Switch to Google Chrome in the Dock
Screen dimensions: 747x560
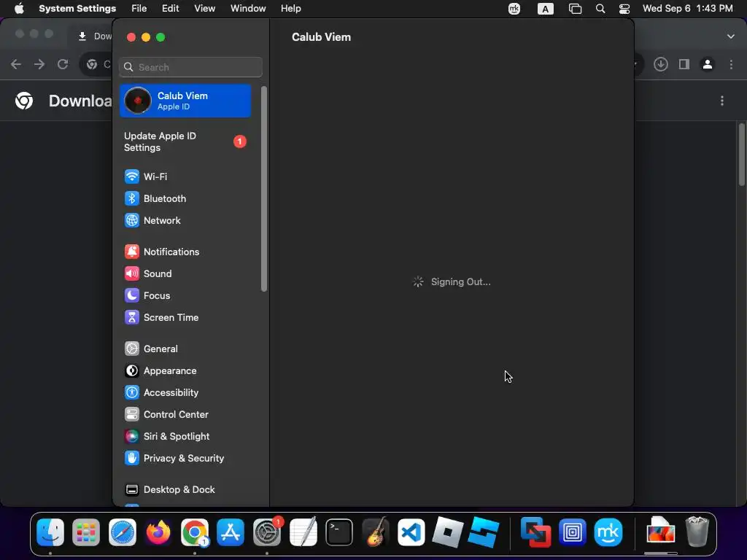[194, 532]
